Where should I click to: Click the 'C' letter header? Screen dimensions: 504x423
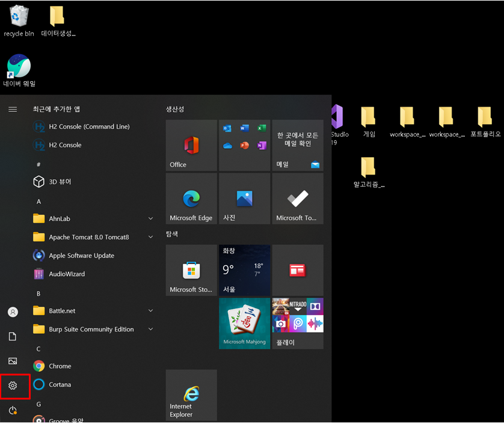[x=38, y=349]
